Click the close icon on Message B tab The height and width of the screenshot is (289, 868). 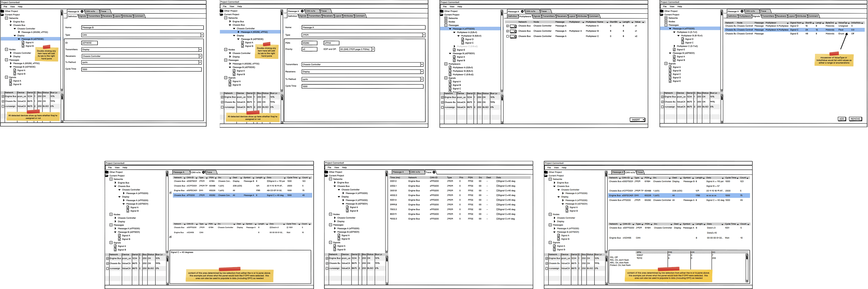coord(82,11)
